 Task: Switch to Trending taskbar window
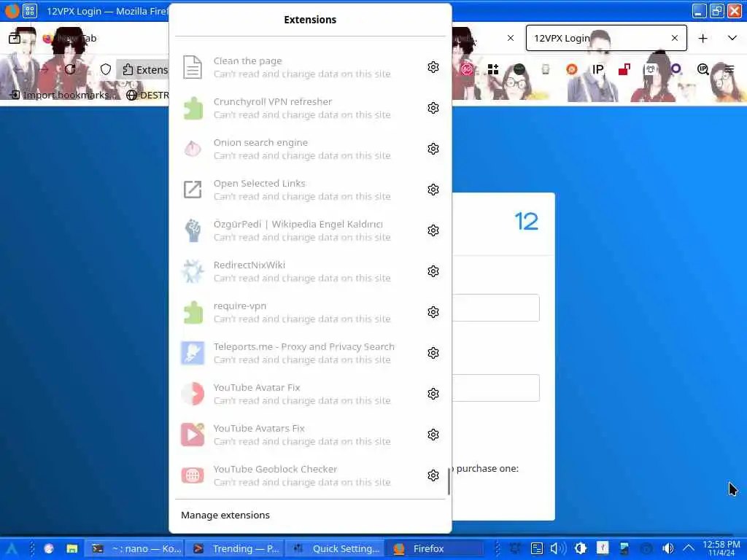pos(234,548)
